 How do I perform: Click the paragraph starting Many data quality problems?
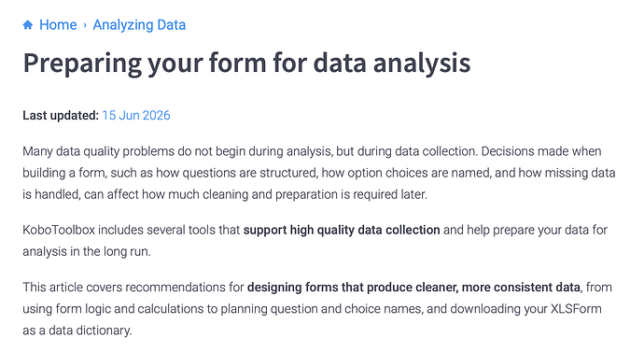coord(319,173)
